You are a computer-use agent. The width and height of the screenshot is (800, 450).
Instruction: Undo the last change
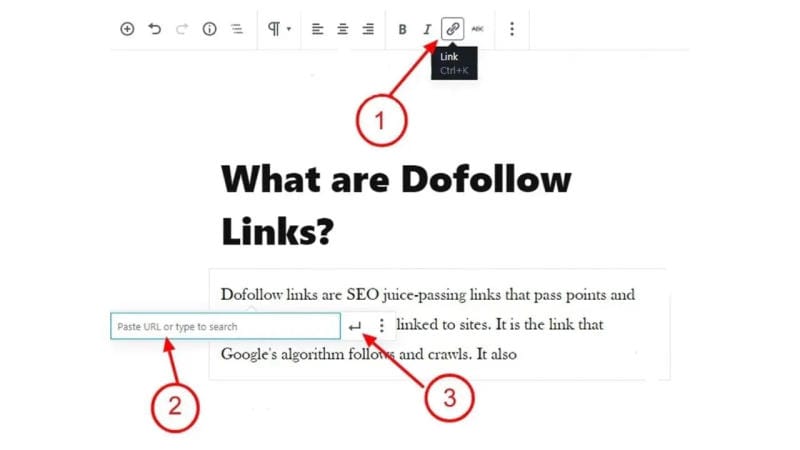pos(154,29)
